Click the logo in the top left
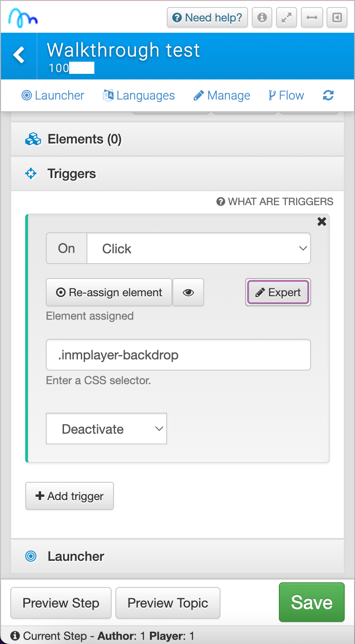Screen dimensions: 355x644 coord(23,18)
